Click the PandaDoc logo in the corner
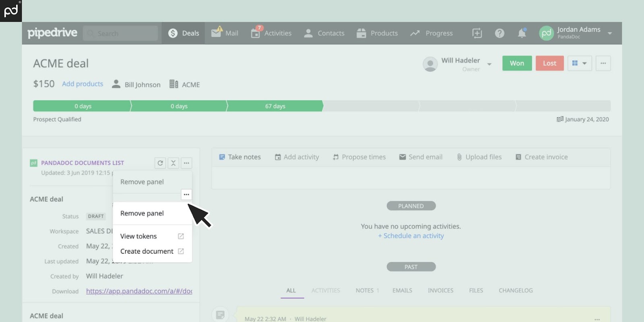 [x=11, y=11]
